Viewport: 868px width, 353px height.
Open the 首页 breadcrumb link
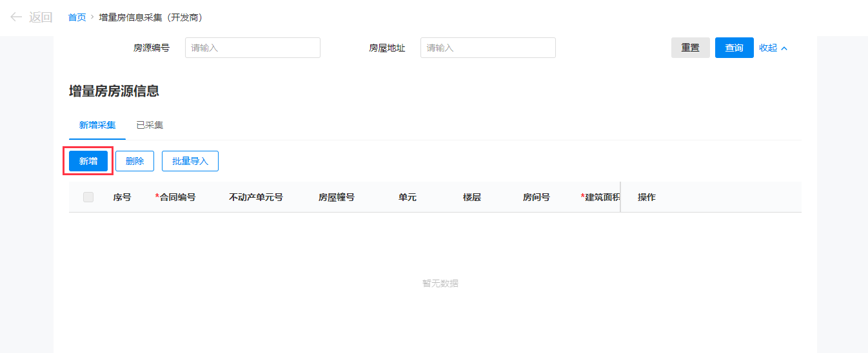pyautogui.click(x=77, y=17)
